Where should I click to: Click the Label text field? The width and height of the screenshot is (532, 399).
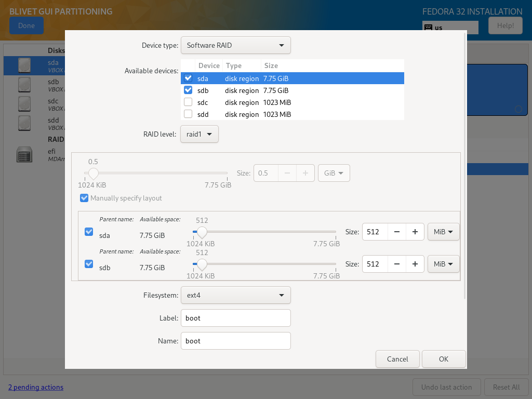235,318
